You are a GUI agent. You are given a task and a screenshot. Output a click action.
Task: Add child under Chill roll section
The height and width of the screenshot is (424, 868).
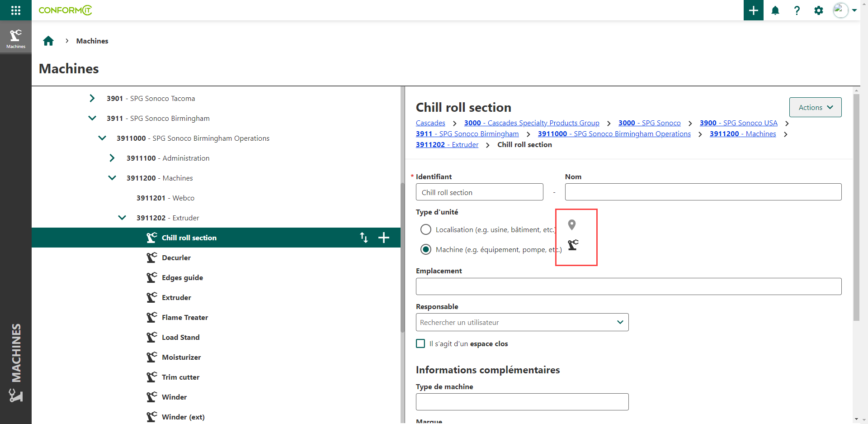pos(384,238)
